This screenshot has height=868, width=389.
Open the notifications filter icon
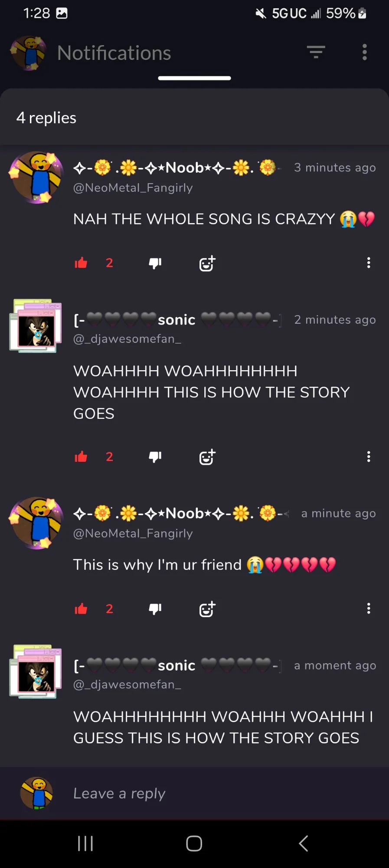point(316,52)
